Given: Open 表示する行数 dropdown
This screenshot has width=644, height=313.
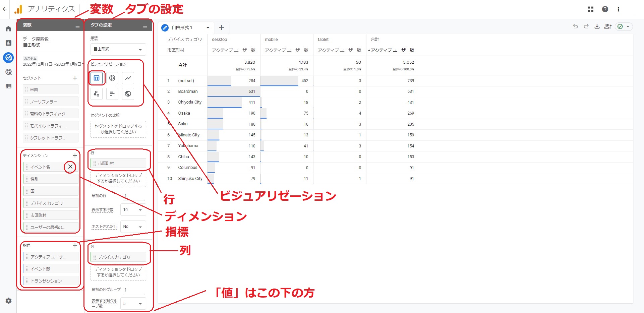Looking at the screenshot, I should (133, 210).
